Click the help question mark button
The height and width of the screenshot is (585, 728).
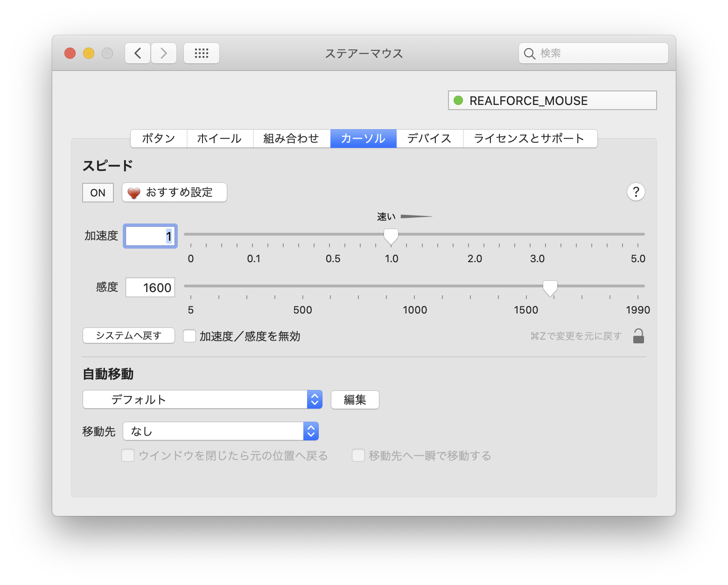(x=636, y=192)
